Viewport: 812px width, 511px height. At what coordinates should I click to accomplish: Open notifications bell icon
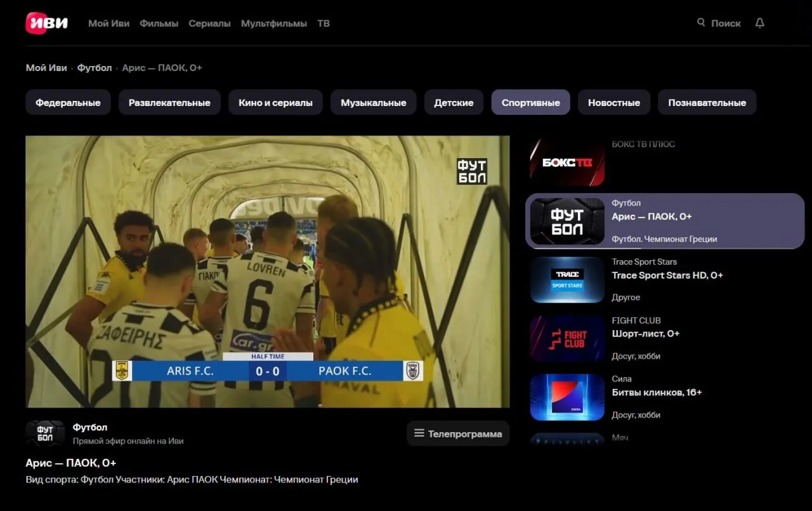[759, 23]
